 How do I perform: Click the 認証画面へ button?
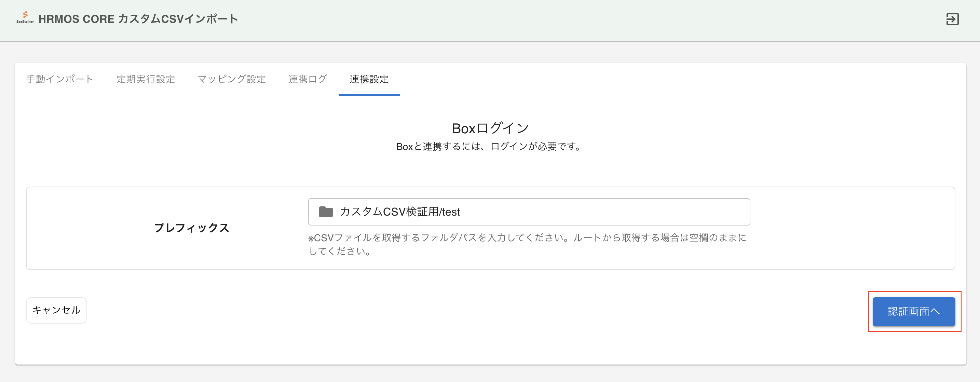913,311
